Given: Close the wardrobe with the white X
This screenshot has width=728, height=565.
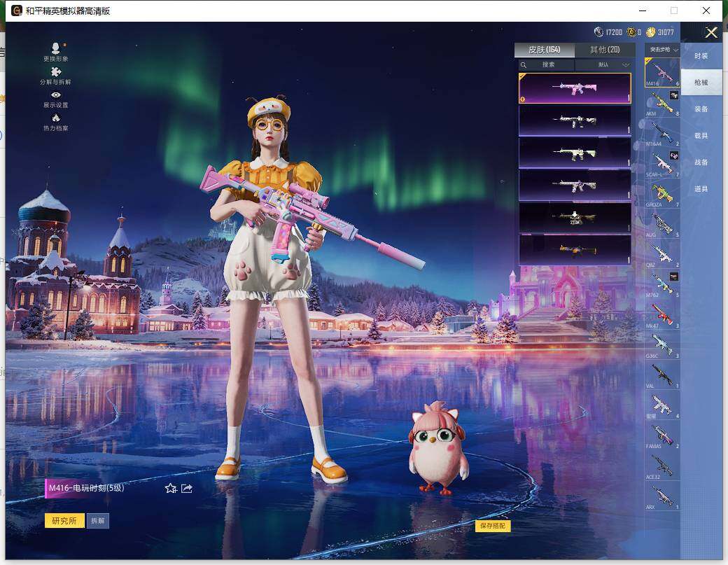Looking at the screenshot, I should pyautogui.click(x=711, y=32).
